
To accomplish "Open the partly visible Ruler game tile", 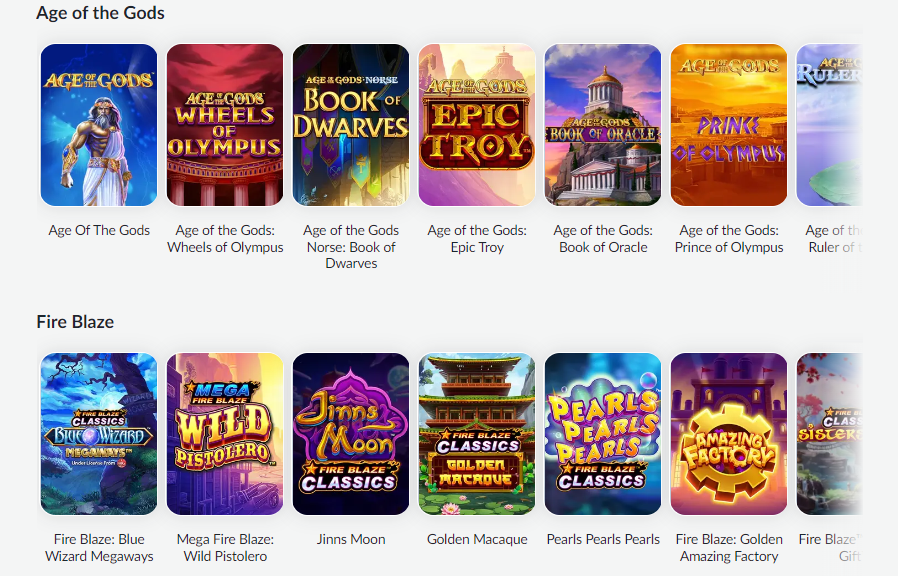I will (829, 125).
